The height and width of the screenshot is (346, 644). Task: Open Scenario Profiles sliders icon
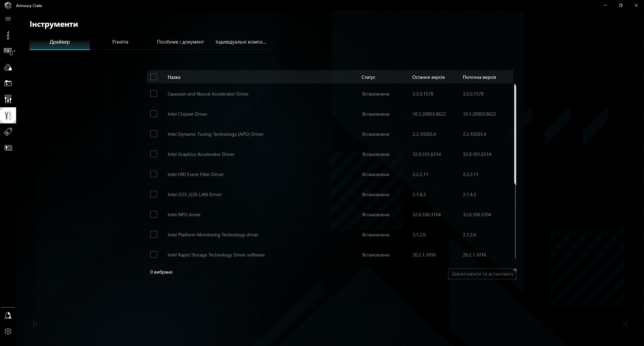(x=8, y=99)
